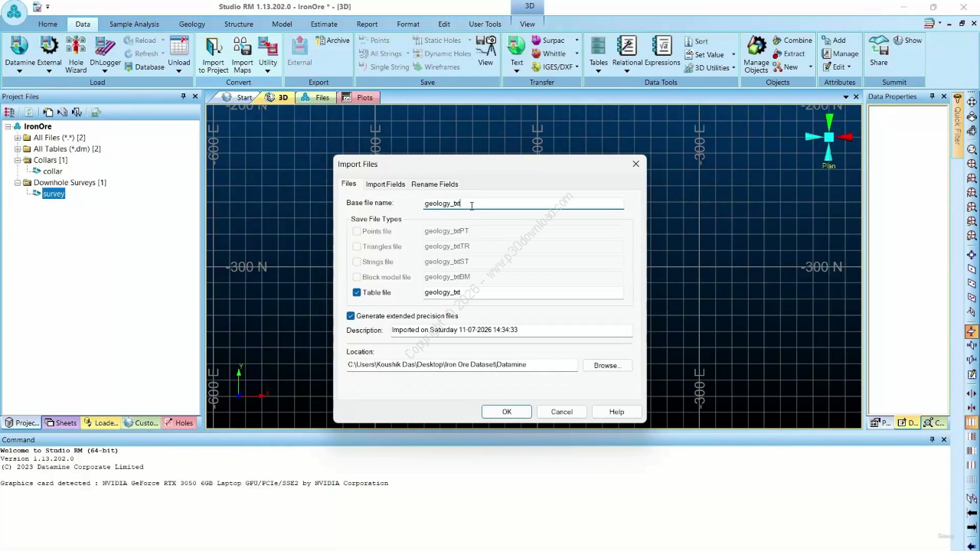Click the Sort data tool
The image size is (980, 551).
click(695, 41)
